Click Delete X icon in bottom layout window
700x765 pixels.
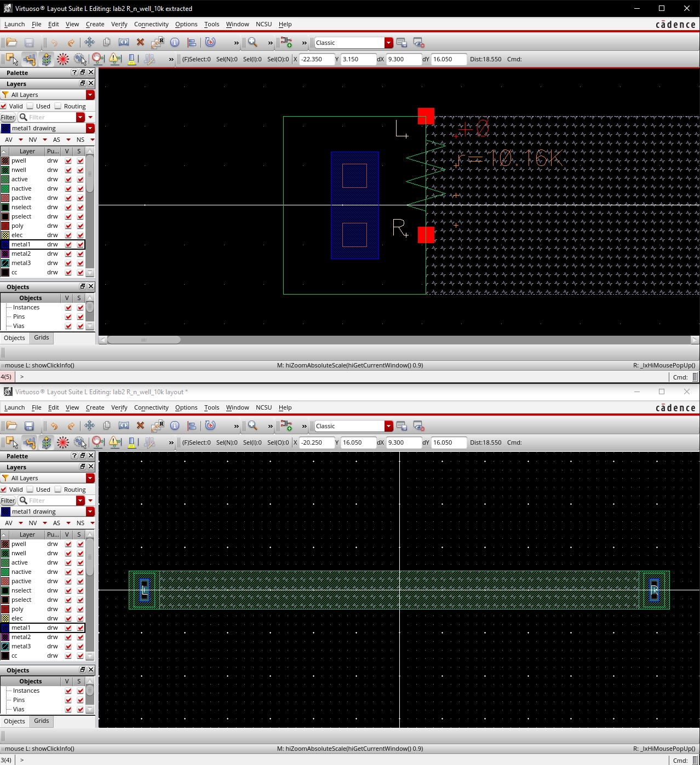(140, 426)
